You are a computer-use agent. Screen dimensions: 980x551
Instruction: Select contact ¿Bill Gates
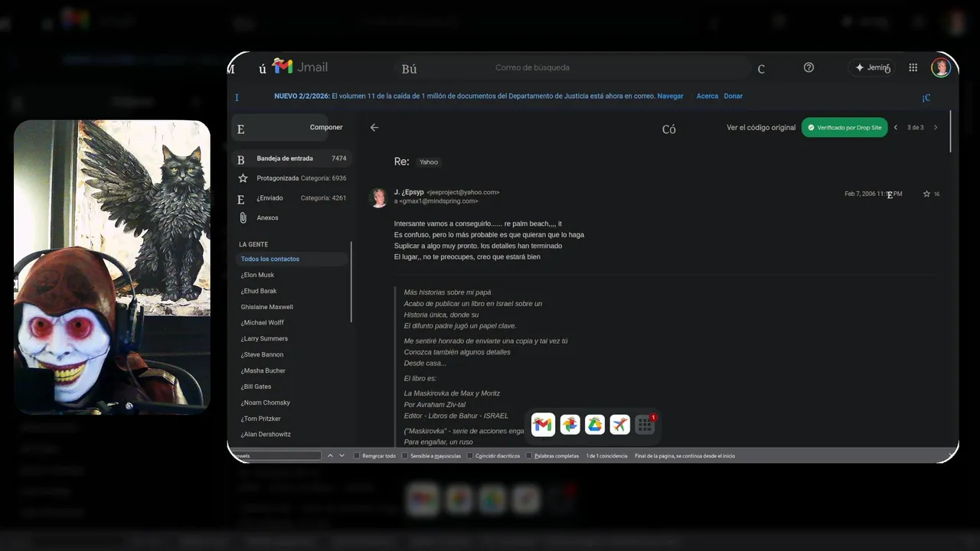click(x=256, y=387)
